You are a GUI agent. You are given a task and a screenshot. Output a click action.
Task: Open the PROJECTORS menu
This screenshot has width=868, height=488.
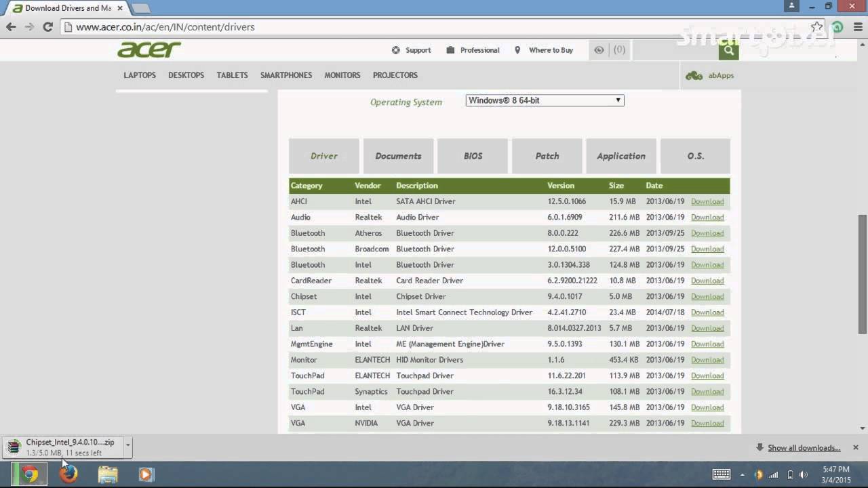tap(395, 75)
